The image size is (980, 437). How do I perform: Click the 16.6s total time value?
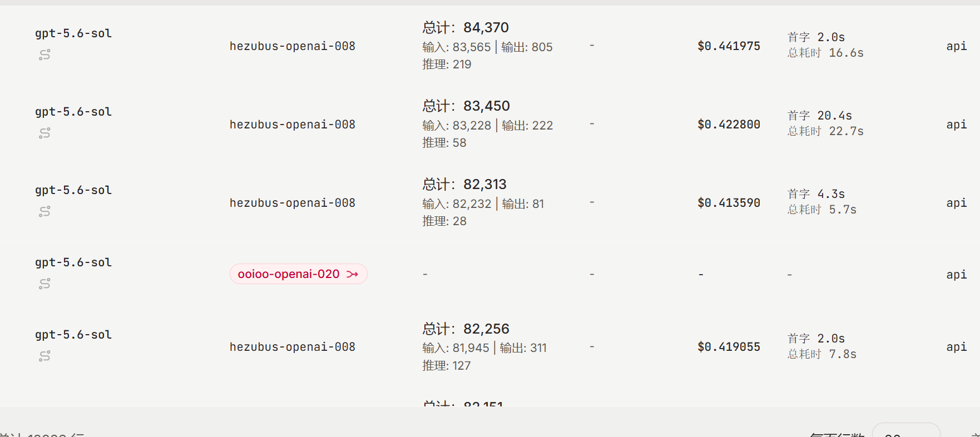(x=846, y=53)
